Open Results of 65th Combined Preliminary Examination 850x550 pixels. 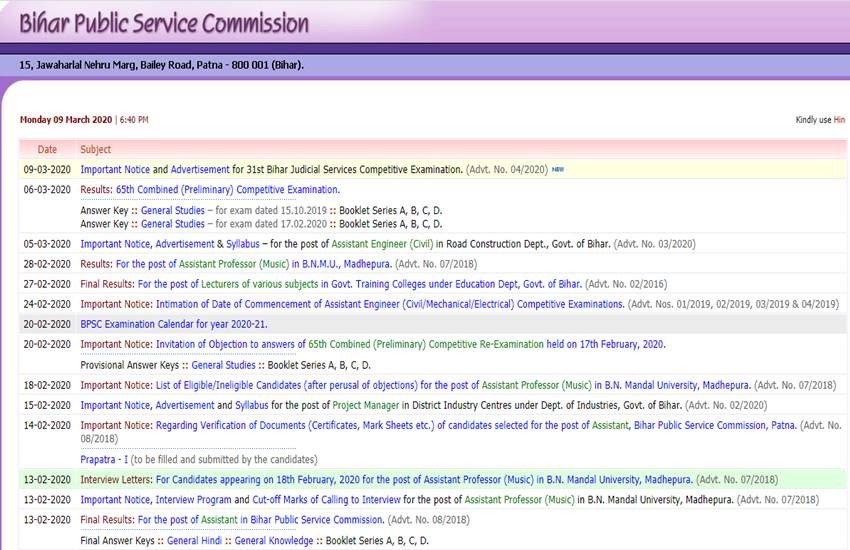228,189
